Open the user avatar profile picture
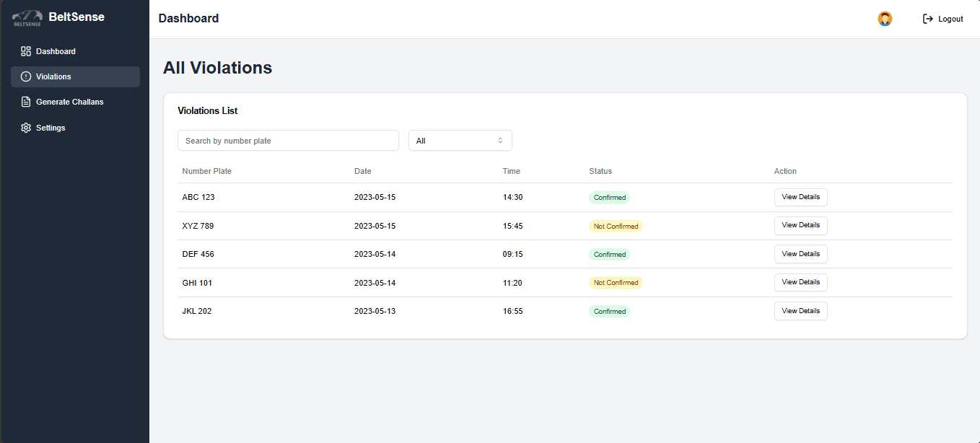This screenshot has width=980, height=443. pos(885,19)
